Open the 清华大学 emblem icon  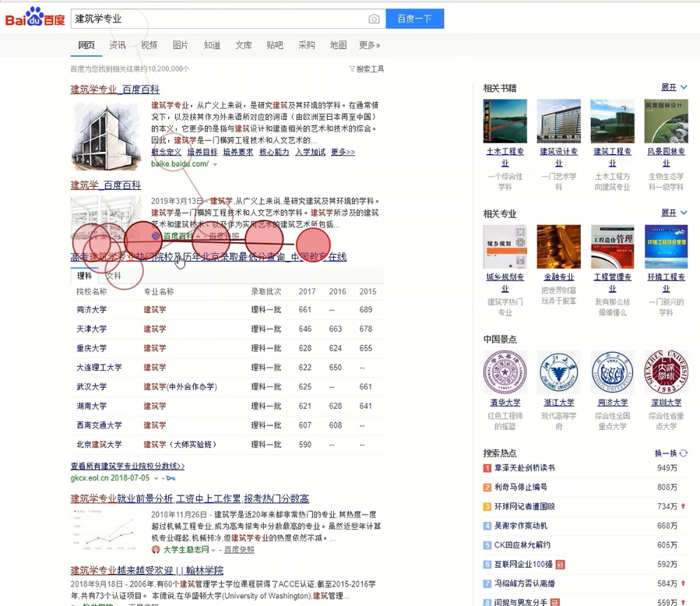point(505,372)
